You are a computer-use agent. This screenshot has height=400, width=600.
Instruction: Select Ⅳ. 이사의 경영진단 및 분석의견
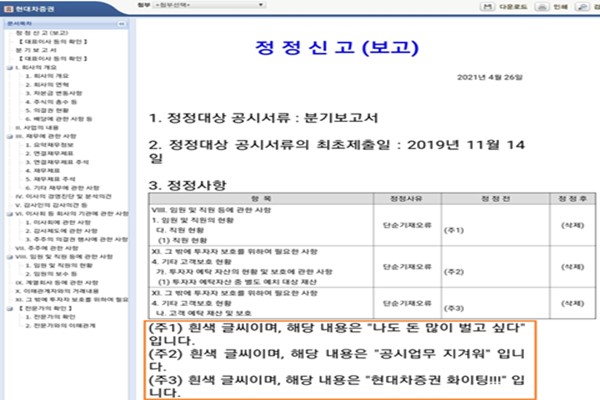pyautogui.click(x=64, y=196)
